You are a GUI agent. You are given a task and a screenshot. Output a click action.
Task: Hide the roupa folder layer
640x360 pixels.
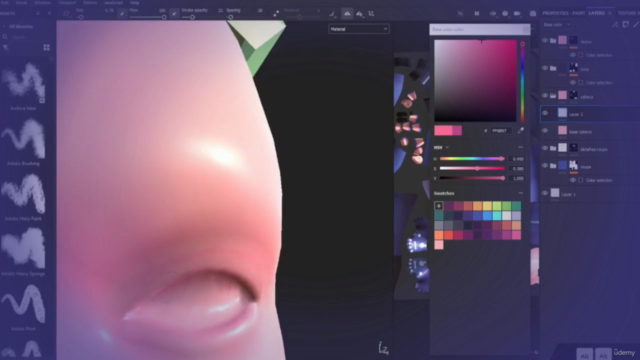(x=545, y=166)
